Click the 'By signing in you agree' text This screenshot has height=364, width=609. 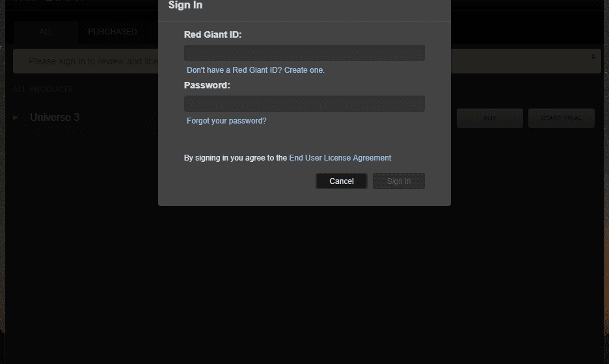coord(236,158)
